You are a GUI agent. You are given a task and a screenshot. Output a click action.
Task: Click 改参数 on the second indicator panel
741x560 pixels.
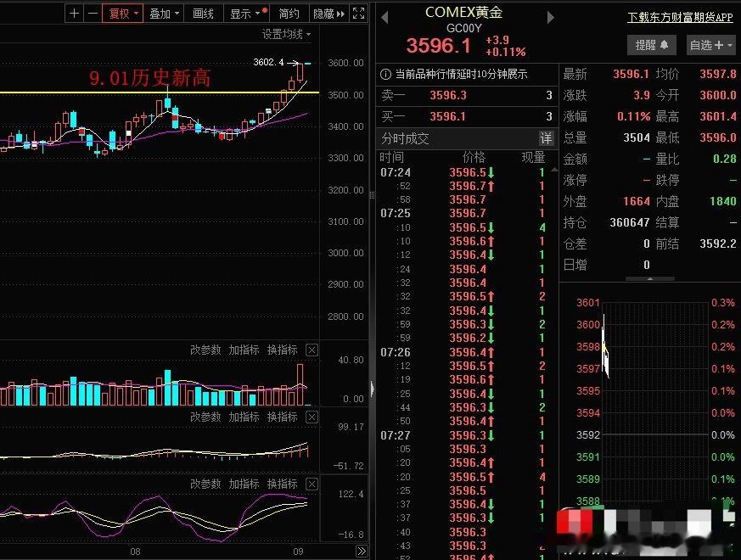(205, 417)
